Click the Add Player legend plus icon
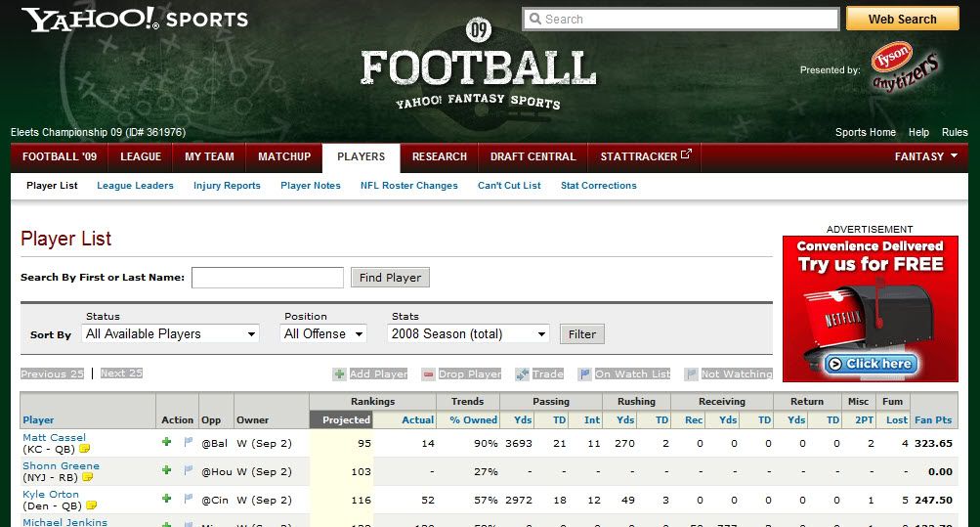 pyautogui.click(x=339, y=373)
